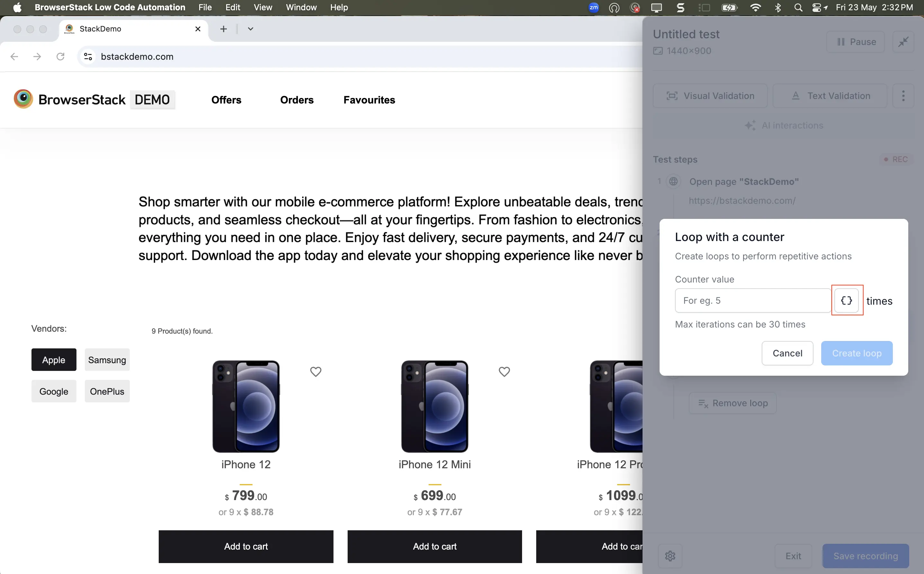Click the Remove loop button
This screenshot has width=924, height=574.
[733, 403]
